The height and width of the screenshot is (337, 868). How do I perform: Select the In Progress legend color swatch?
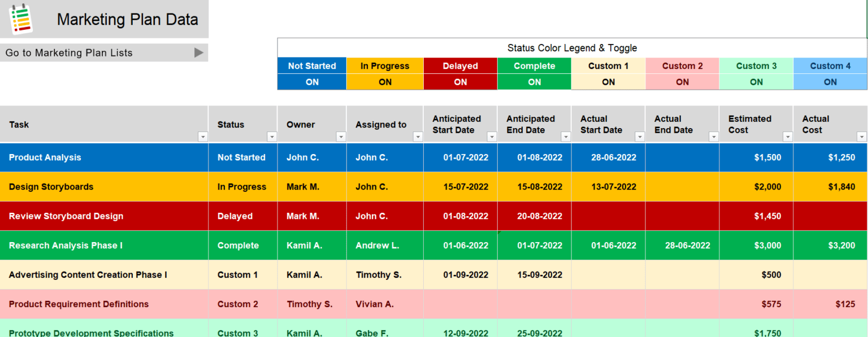click(385, 66)
